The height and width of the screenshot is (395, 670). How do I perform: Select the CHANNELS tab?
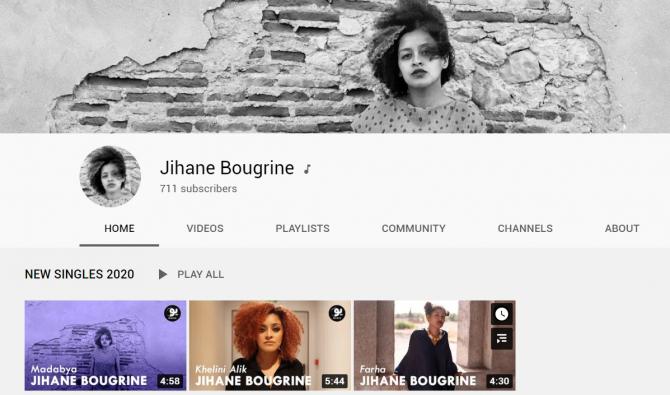click(x=525, y=229)
